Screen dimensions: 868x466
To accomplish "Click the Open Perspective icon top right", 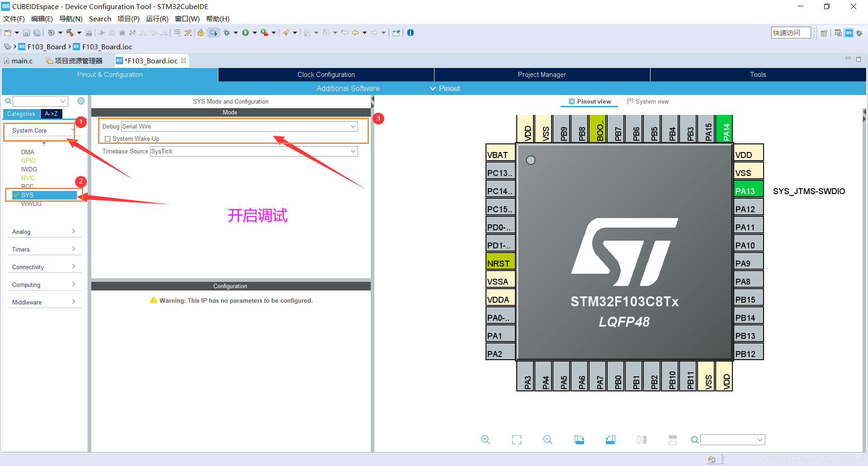I will 824,33.
